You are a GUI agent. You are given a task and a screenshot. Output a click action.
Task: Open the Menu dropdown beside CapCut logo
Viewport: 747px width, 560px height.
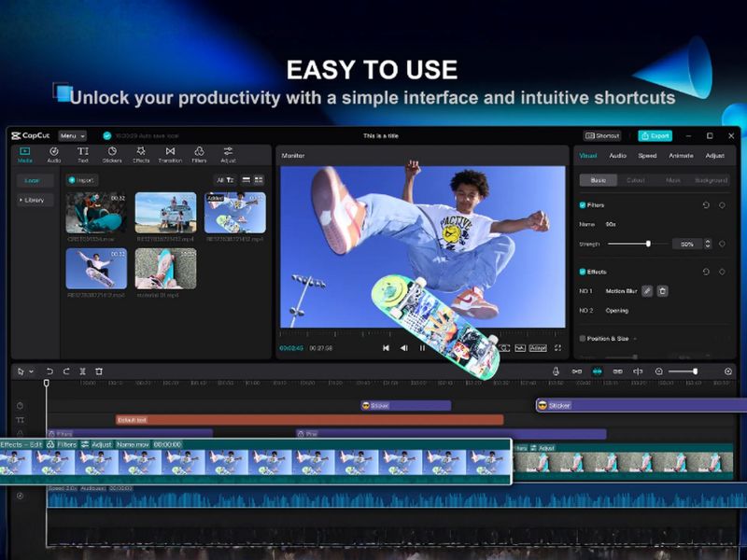(73, 136)
